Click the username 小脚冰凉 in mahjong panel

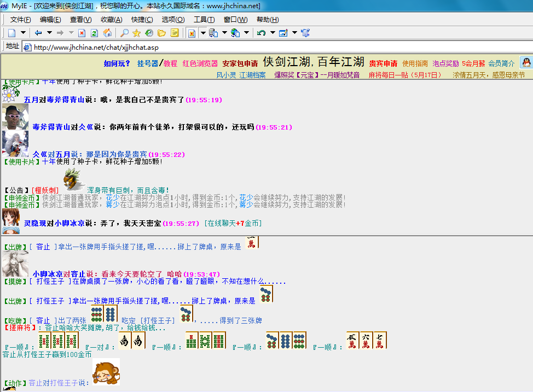pyautogui.click(x=48, y=274)
